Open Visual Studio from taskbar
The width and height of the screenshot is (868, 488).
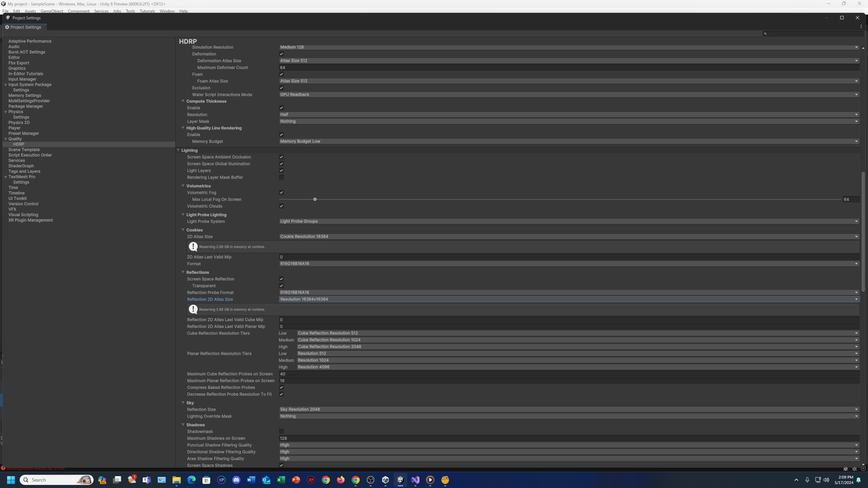point(415,480)
